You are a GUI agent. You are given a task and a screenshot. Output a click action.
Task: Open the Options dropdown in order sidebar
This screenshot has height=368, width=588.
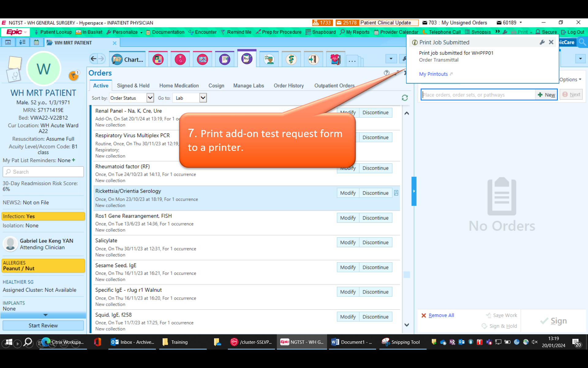pyautogui.click(x=570, y=79)
